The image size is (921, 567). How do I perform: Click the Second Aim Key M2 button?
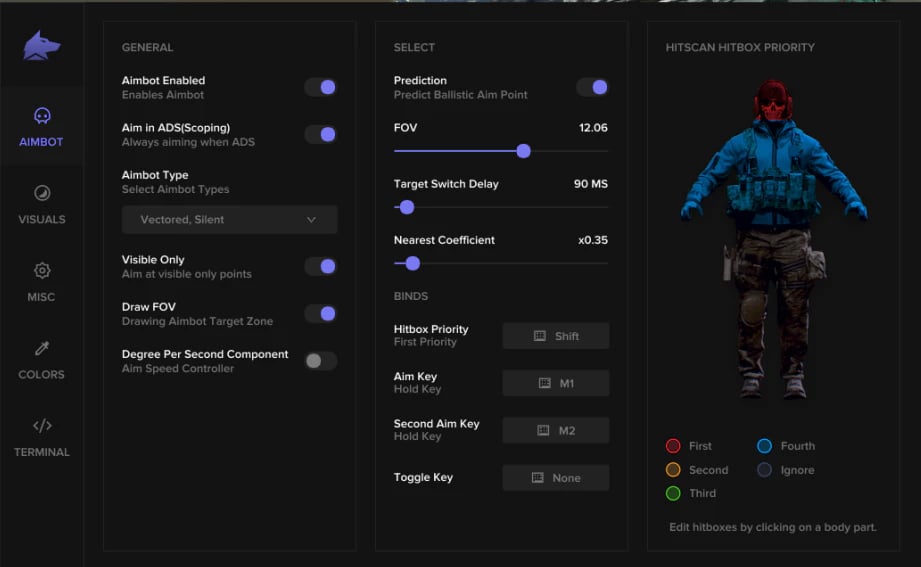point(556,431)
